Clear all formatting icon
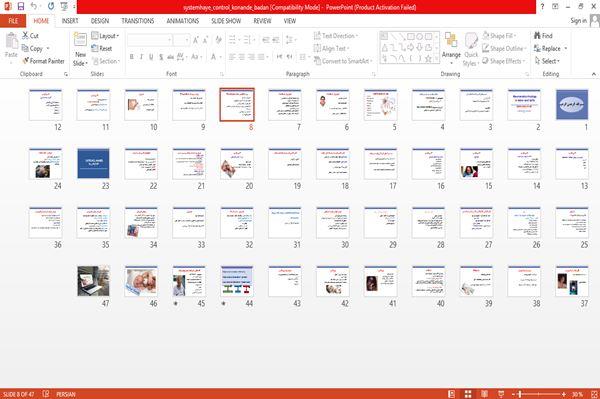The image size is (600, 399). 219,40
